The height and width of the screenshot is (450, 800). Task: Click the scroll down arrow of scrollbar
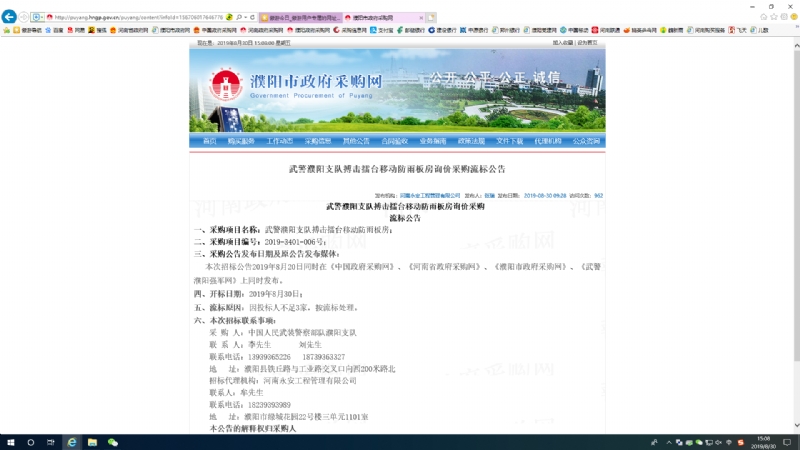coord(796,425)
